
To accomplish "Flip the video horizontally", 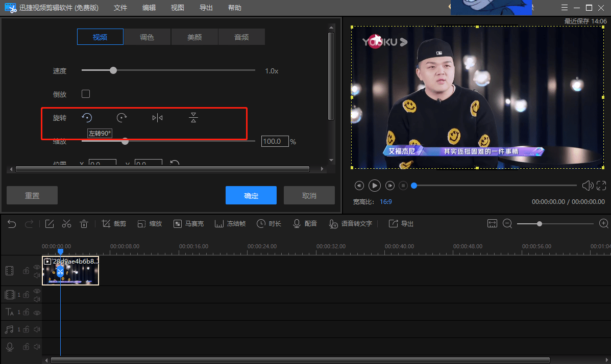I will pos(157,118).
